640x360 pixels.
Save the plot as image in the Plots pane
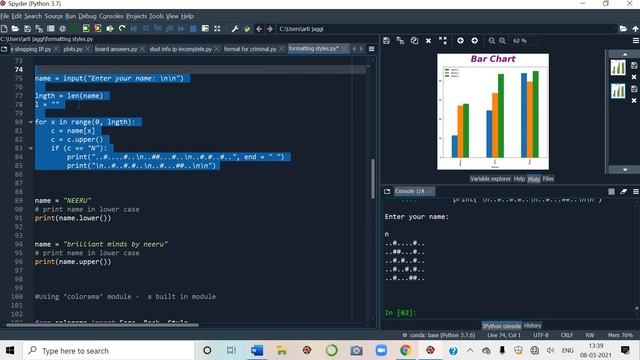[x=386, y=40]
